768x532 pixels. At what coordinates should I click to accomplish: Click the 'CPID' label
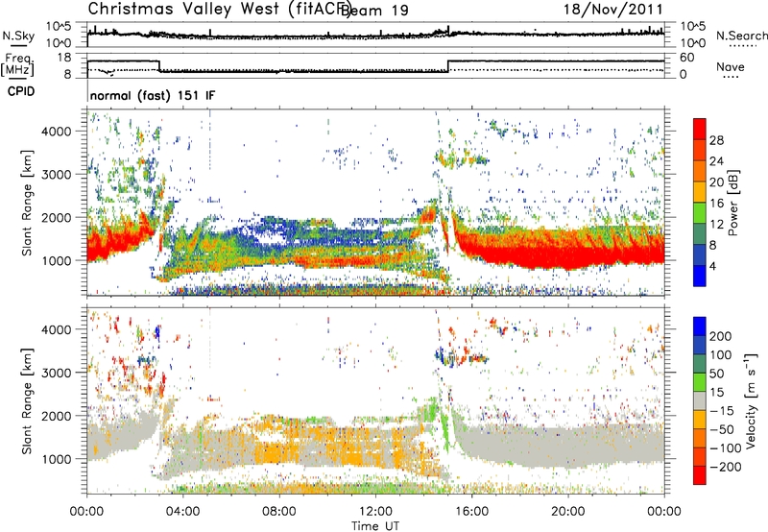tap(21, 91)
